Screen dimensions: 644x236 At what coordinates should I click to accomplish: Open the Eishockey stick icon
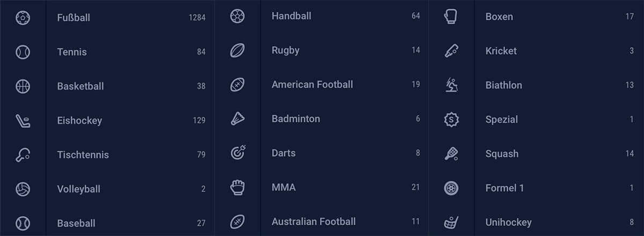pyautogui.click(x=23, y=121)
